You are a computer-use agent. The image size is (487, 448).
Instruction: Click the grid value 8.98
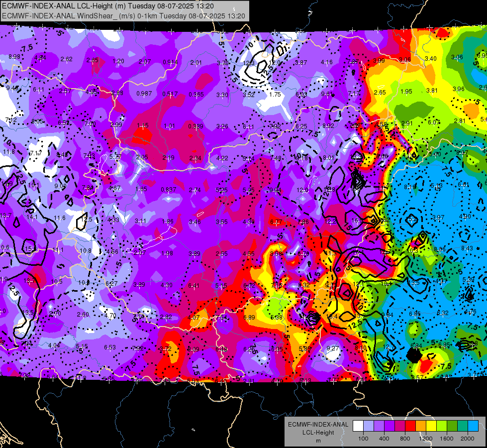click(x=14, y=57)
